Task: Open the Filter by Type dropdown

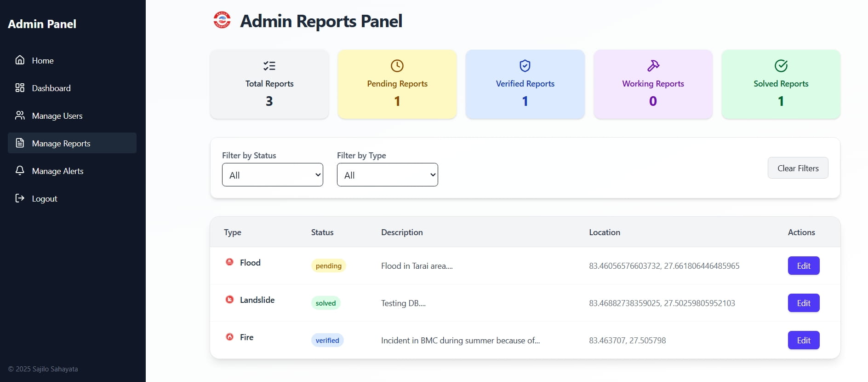Action: [x=388, y=174]
